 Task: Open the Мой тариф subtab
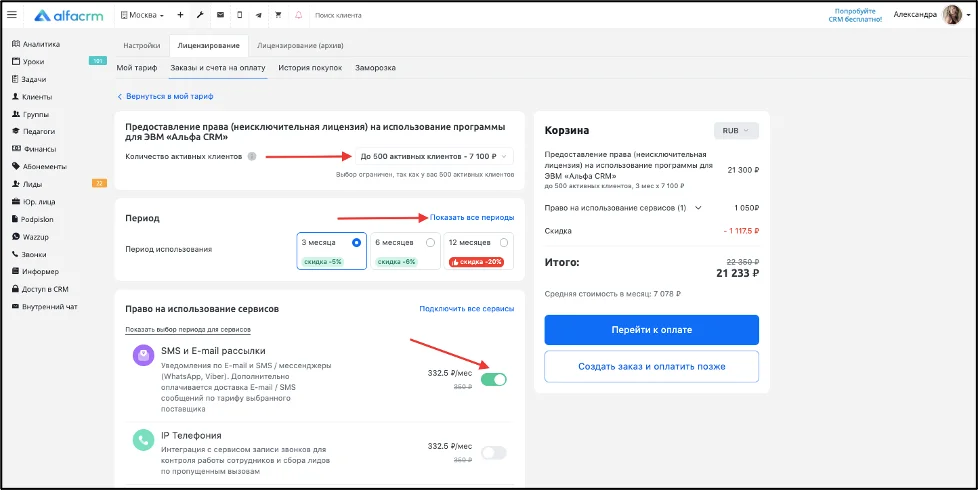point(137,67)
